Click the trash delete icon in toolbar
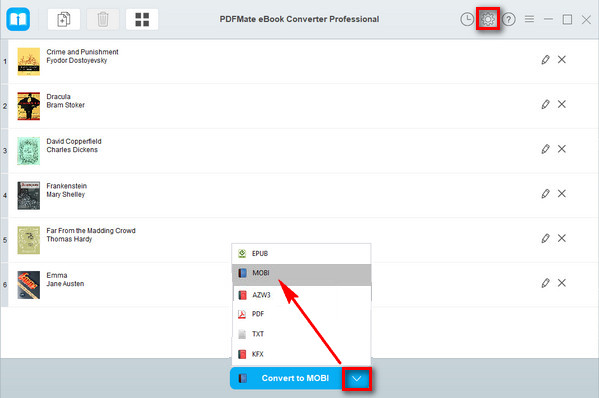This screenshot has width=599, height=398. click(103, 19)
